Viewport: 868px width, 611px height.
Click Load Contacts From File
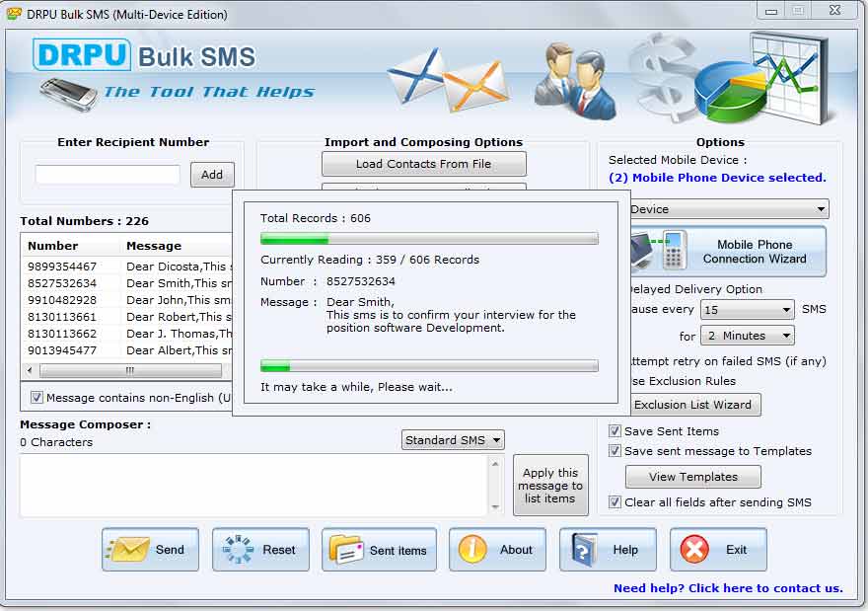coord(423,164)
